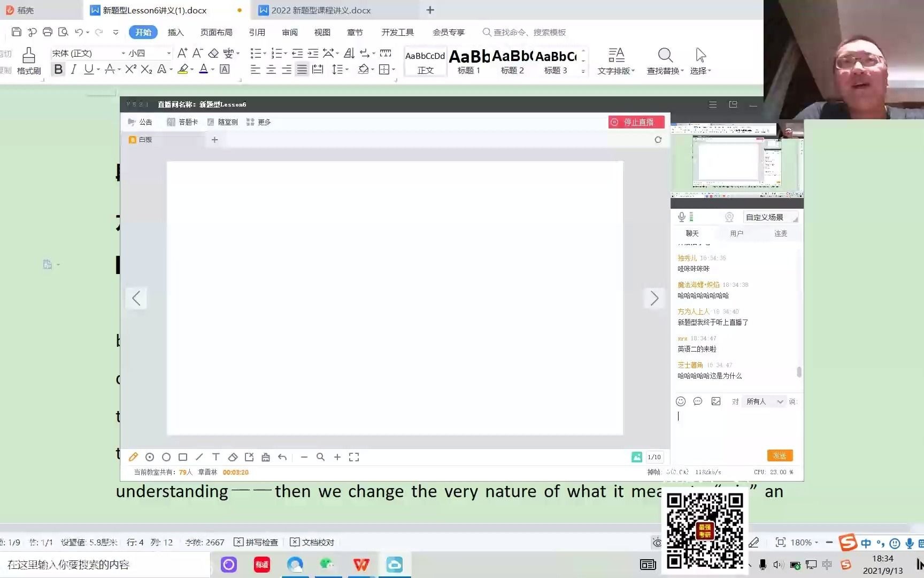This screenshot has width=924, height=578.
Task: Zoom out the whiteboard with minus icon
Action: tap(304, 457)
